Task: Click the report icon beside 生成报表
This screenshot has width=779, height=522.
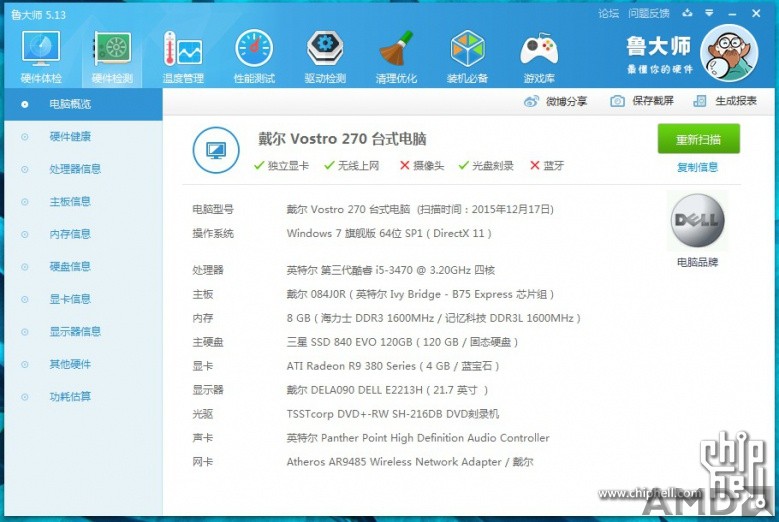Action: pos(700,101)
